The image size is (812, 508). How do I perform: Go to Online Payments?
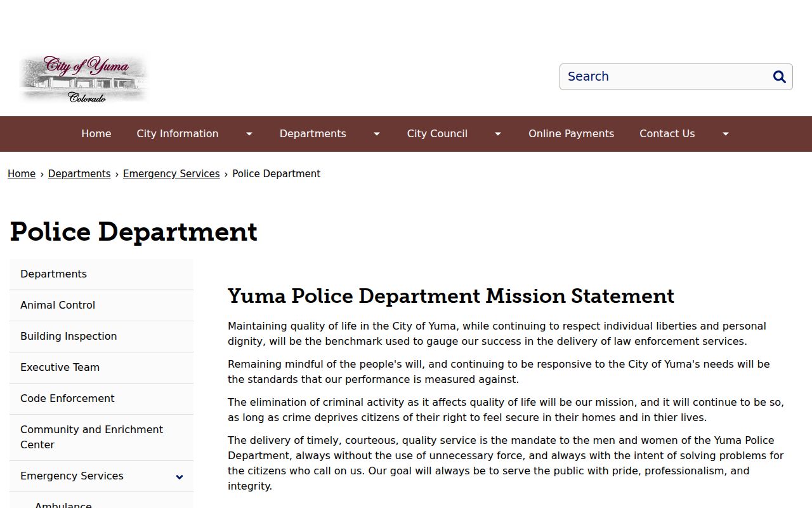point(571,134)
